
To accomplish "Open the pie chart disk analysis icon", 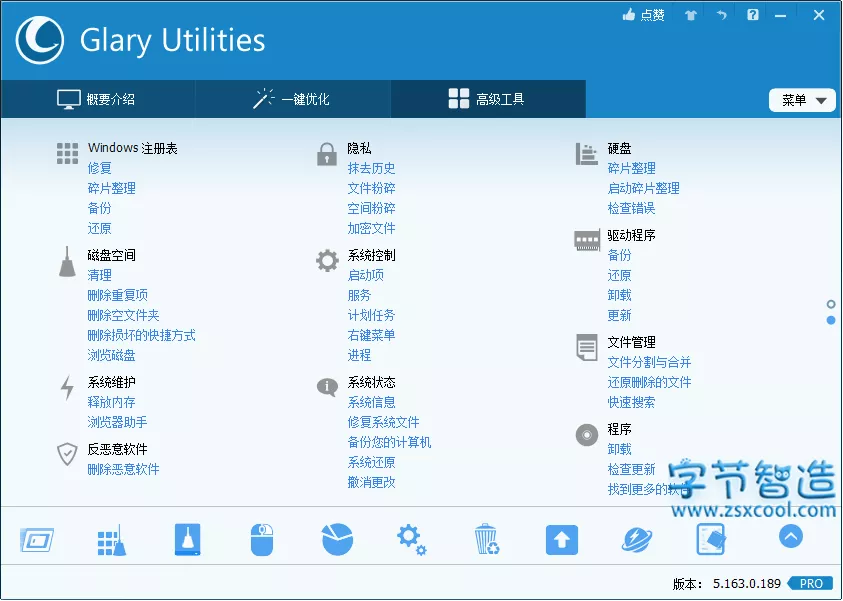I will click(x=338, y=539).
